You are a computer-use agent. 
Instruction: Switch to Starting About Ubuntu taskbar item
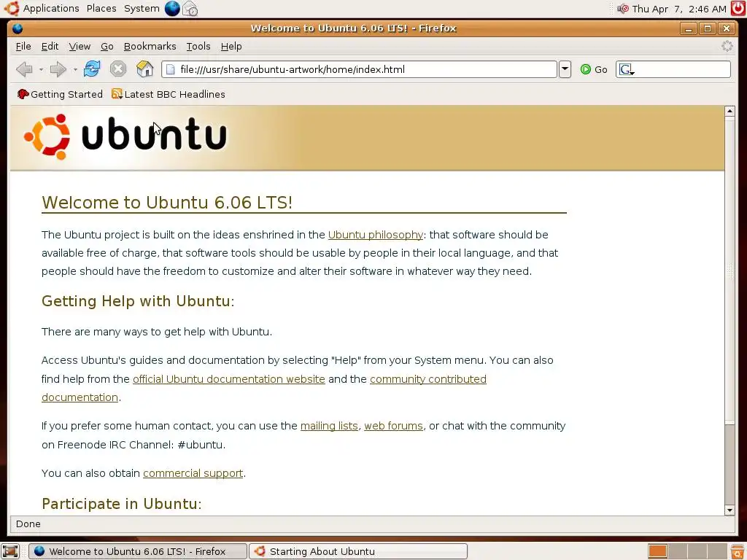(358, 551)
